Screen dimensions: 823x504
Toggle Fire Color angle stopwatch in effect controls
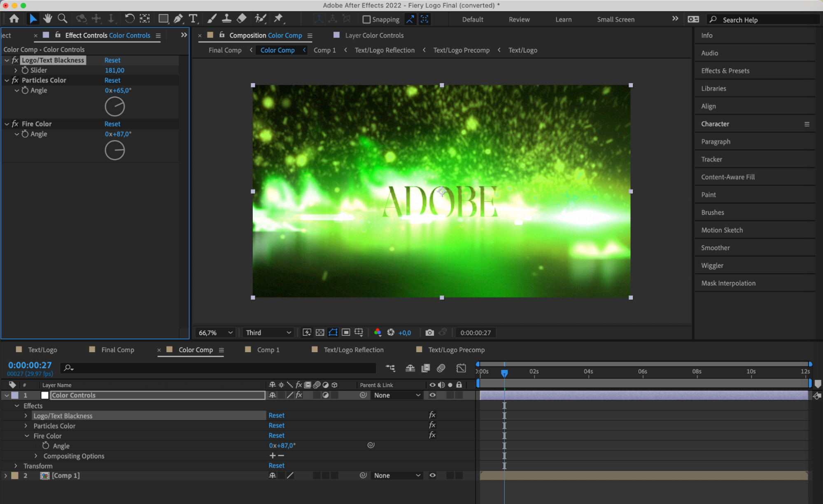(25, 134)
